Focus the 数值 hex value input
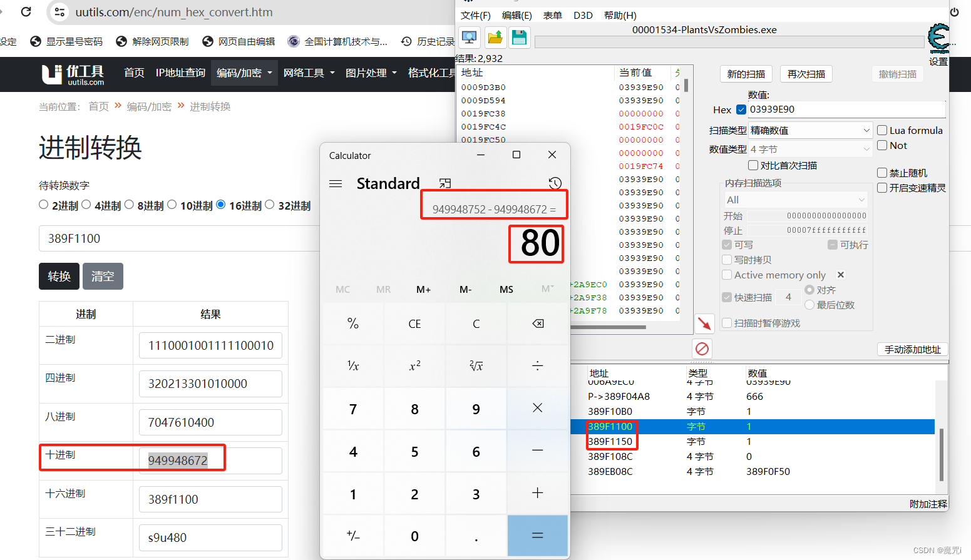The width and height of the screenshot is (971, 560). [x=846, y=109]
